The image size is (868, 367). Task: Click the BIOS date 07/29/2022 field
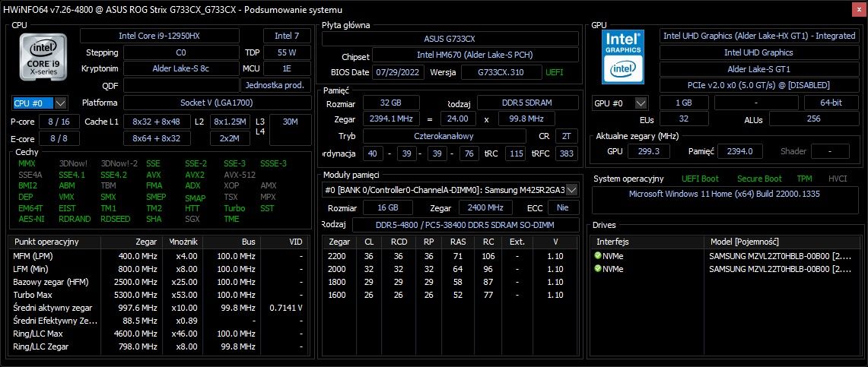(399, 72)
